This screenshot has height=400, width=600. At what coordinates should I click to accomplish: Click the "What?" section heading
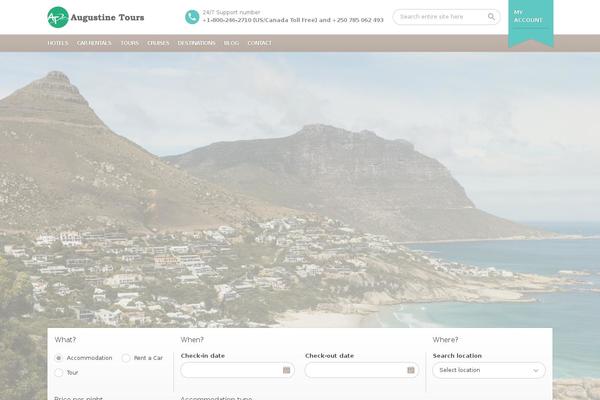pos(65,340)
